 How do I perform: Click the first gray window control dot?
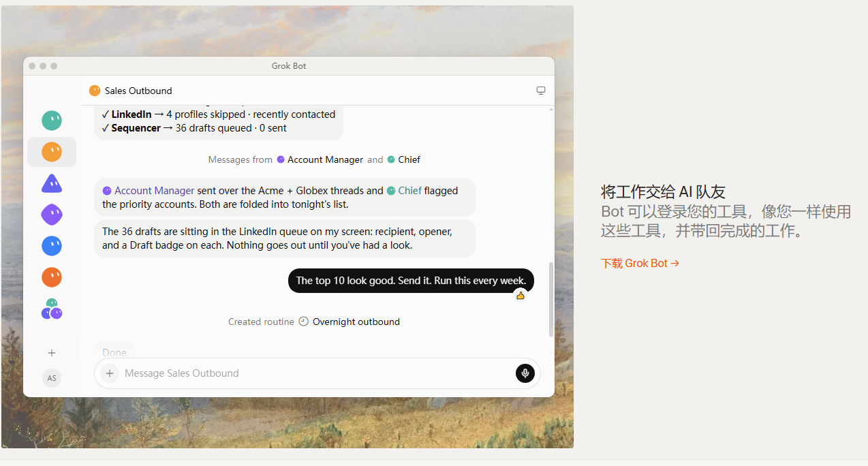(32, 66)
